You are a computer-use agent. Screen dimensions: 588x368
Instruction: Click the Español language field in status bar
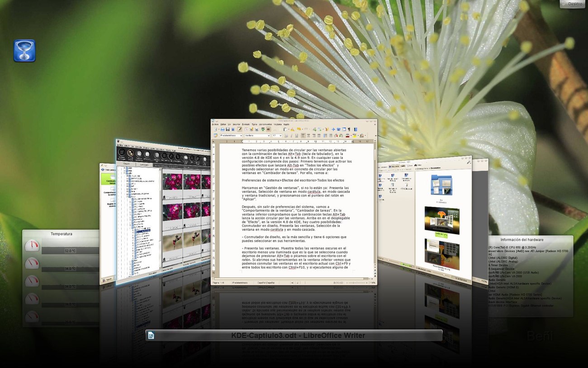coord(266,282)
